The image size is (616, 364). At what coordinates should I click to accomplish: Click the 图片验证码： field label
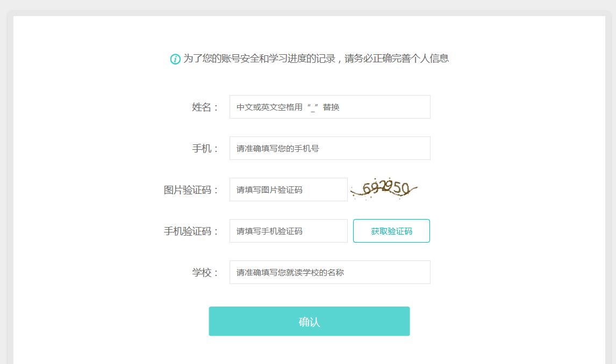[191, 190]
